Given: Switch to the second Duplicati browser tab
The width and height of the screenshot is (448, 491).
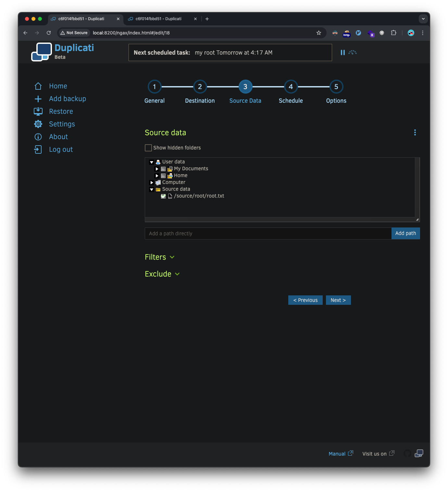Looking at the screenshot, I should pos(158,19).
